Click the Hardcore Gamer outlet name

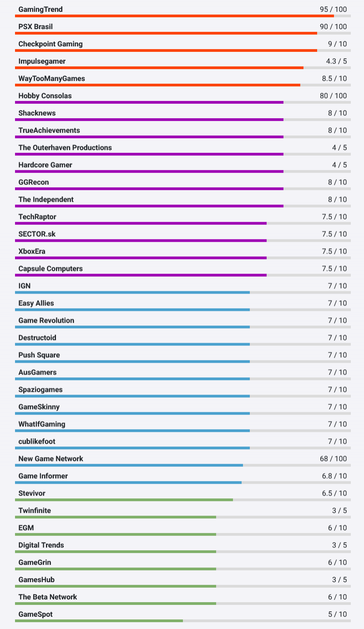(45, 165)
